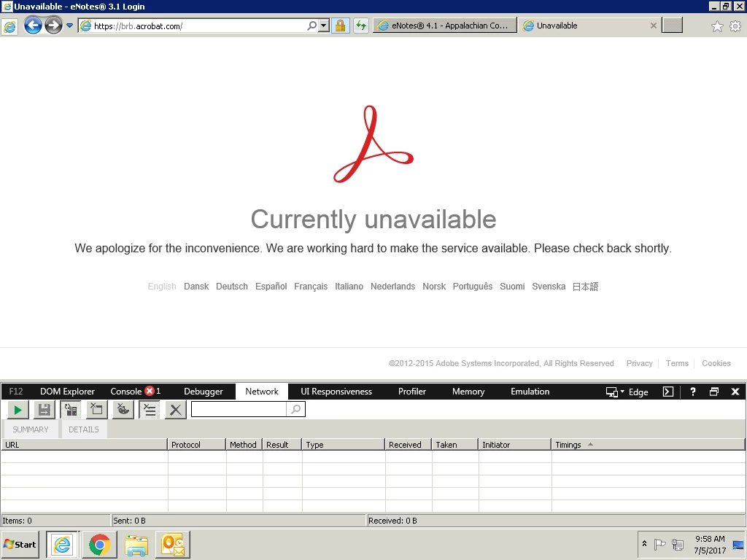Viewport: 747px width, 560px height.
Task: Switch page language to Español
Action: click(x=271, y=286)
